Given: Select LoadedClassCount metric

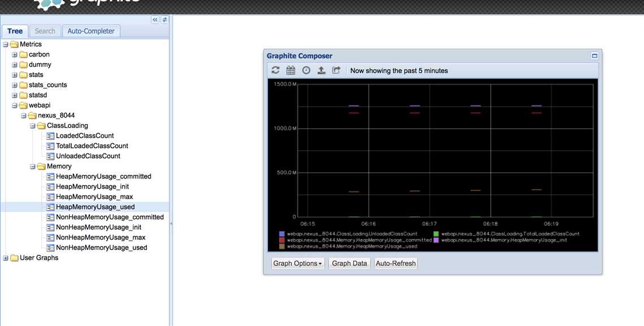Looking at the screenshot, I should tap(85, 136).
